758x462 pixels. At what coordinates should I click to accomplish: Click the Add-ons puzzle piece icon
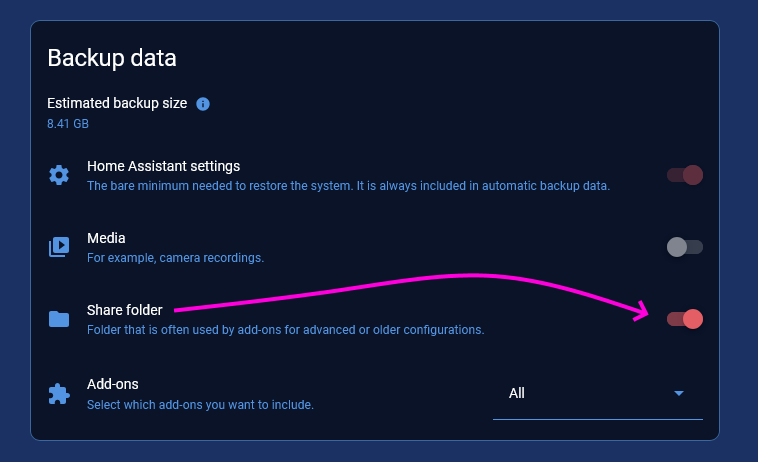coord(59,393)
